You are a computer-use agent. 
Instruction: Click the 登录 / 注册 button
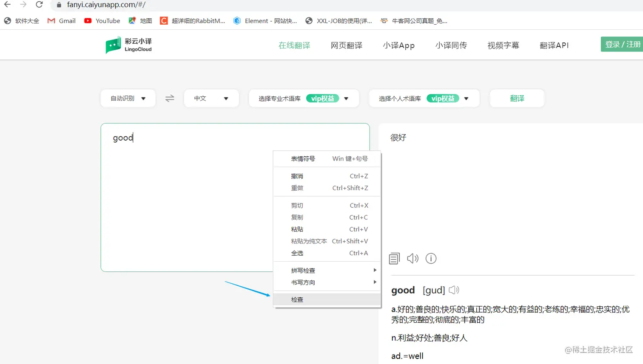click(622, 44)
